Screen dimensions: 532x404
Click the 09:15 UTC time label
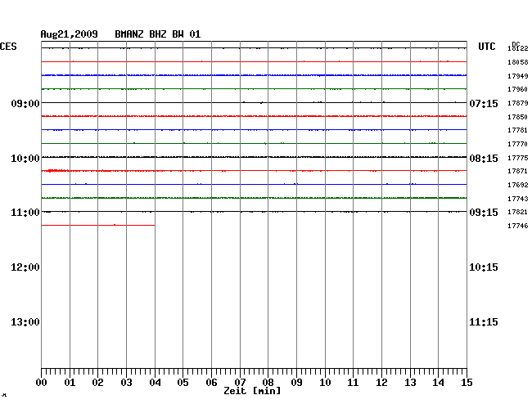pyautogui.click(x=484, y=213)
